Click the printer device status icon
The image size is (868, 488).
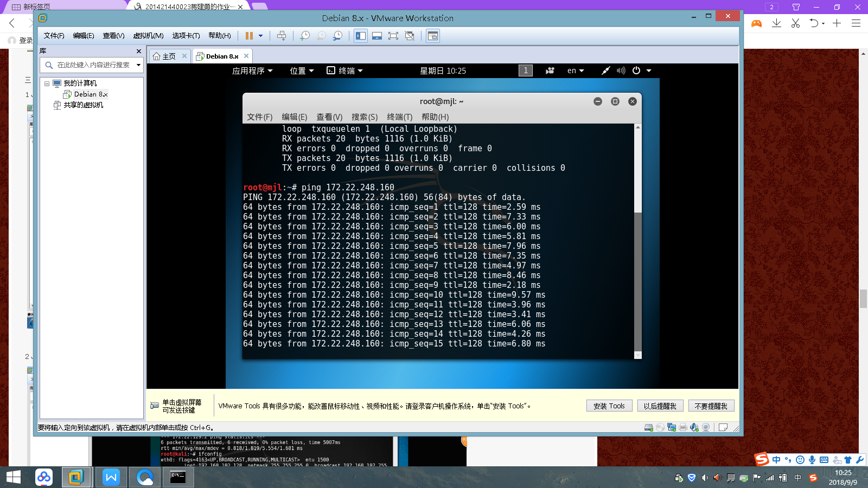pyautogui.click(x=683, y=427)
